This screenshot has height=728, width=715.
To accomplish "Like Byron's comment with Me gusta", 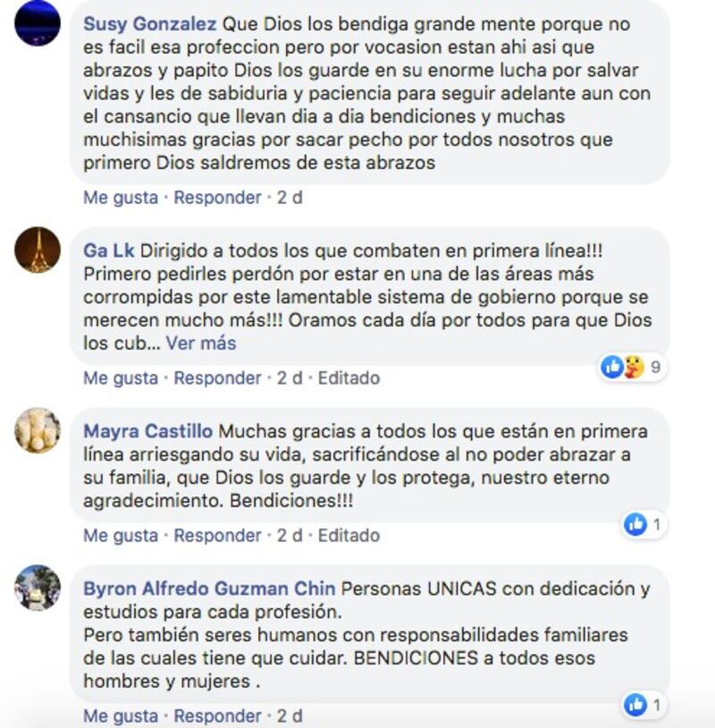I will [121, 716].
